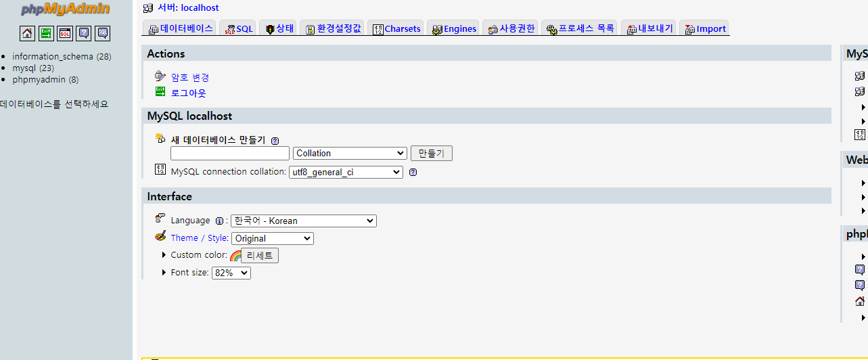Open the help icon next to 새 데이터베이스 만들기
Viewport: 868px width, 360px height.
click(275, 141)
